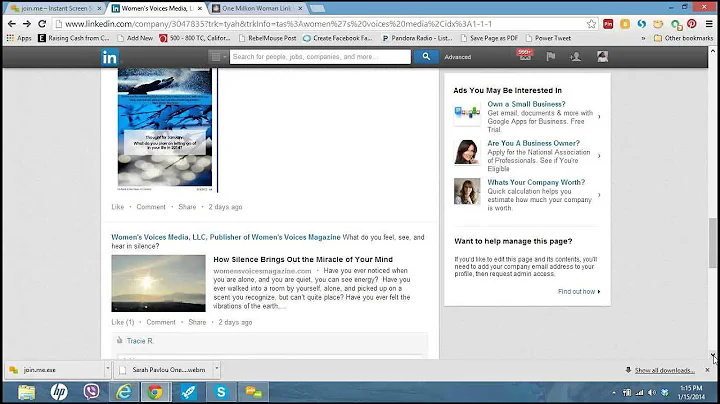This screenshot has height=404, width=720.
Task: Comment on the silence article post
Action: (161, 322)
